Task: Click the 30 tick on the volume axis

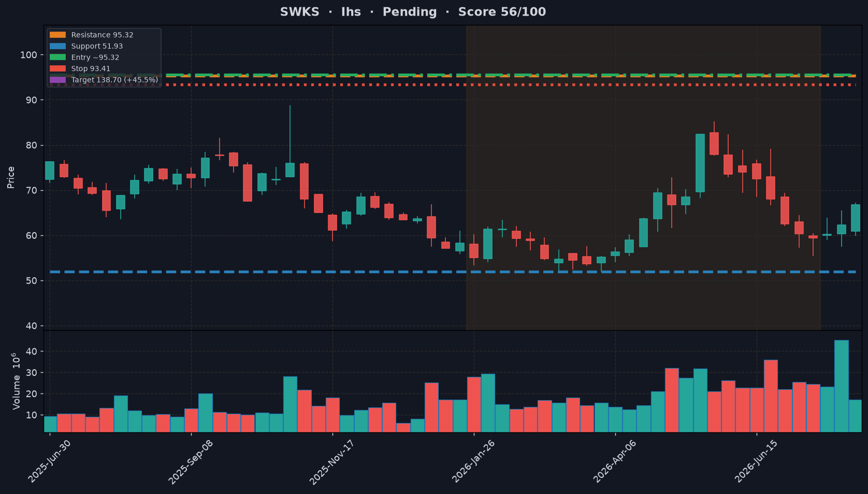Action: [32, 373]
